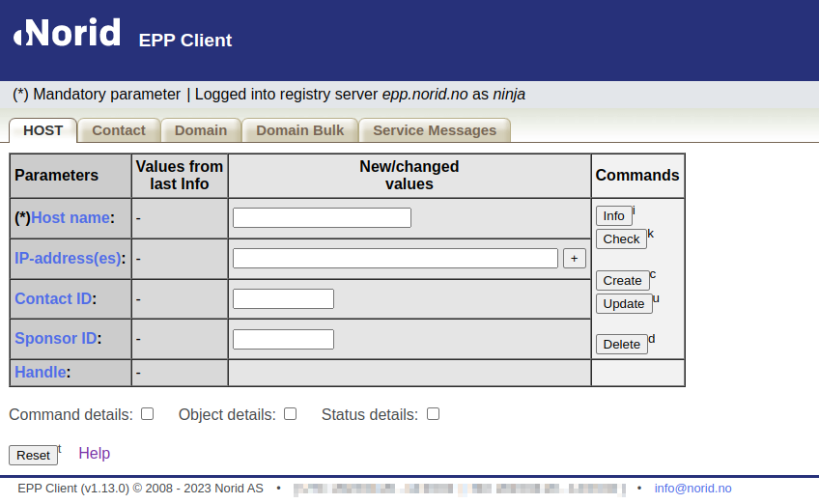This screenshot has width=819, height=504.
Task: Switch to the HOST tab
Action: pyautogui.click(x=42, y=130)
